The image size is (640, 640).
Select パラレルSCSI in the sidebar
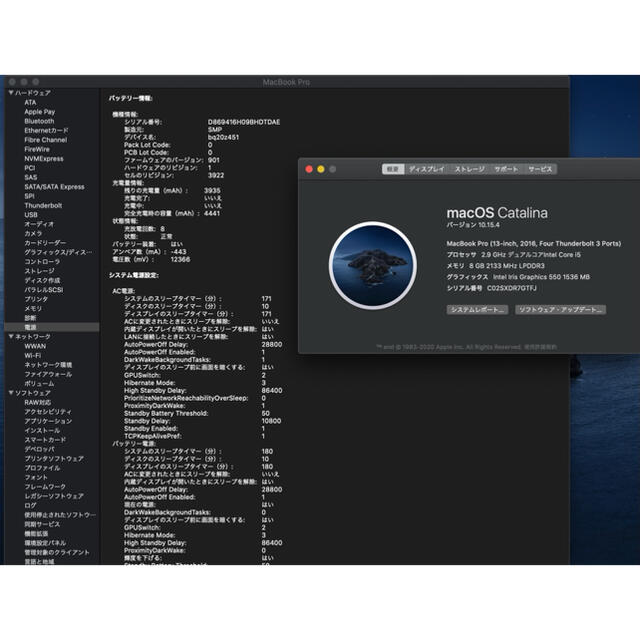click(44, 290)
